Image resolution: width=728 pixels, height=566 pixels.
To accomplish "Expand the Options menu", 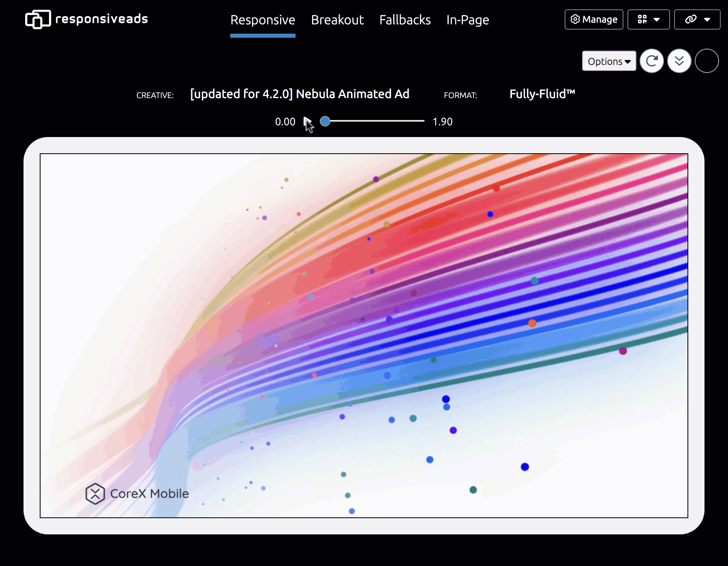I will 609,61.
